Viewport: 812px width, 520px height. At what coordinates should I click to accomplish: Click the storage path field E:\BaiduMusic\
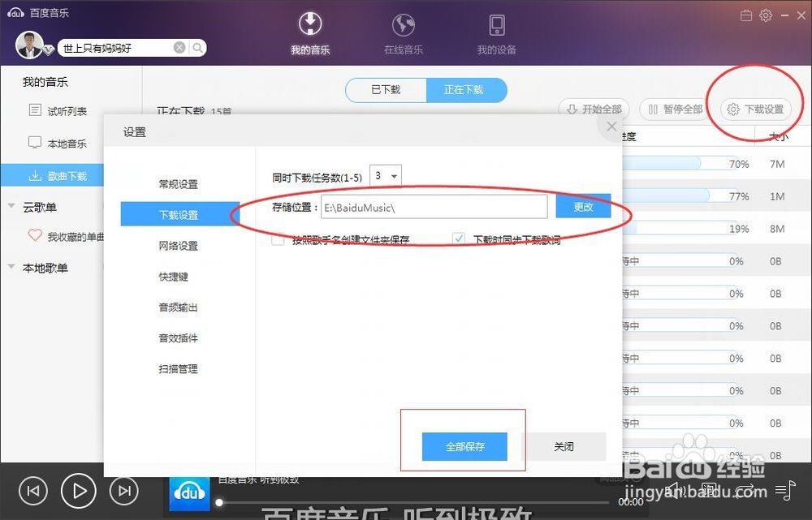tap(434, 207)
